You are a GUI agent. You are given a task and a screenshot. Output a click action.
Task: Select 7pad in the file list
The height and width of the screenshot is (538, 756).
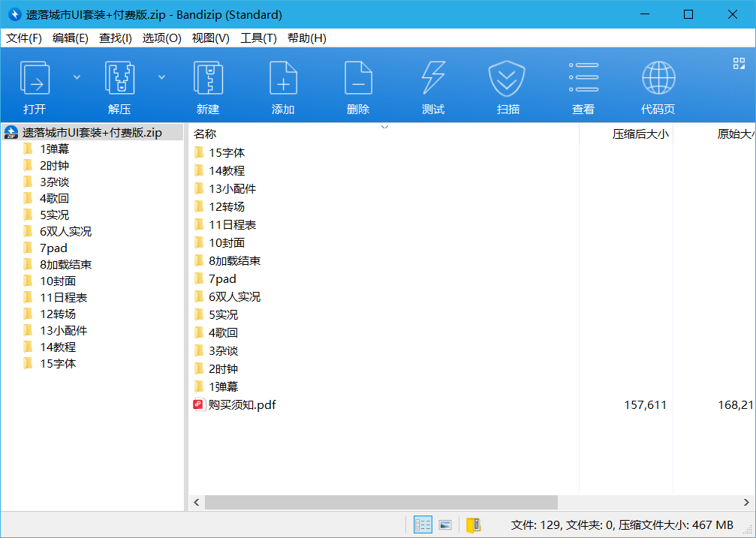(x=222, y=278)
